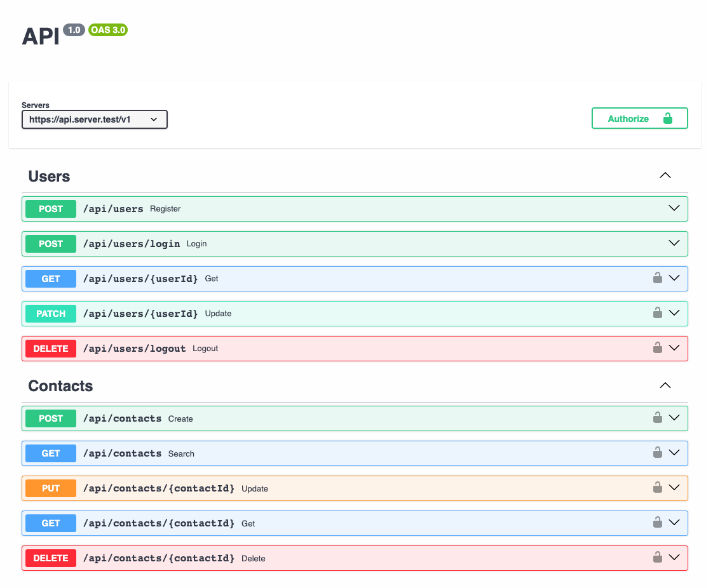Click lock icon on GET /api/users/{userId} row
706x588 pixels.
pyautogui.click(x=657, y=278)
